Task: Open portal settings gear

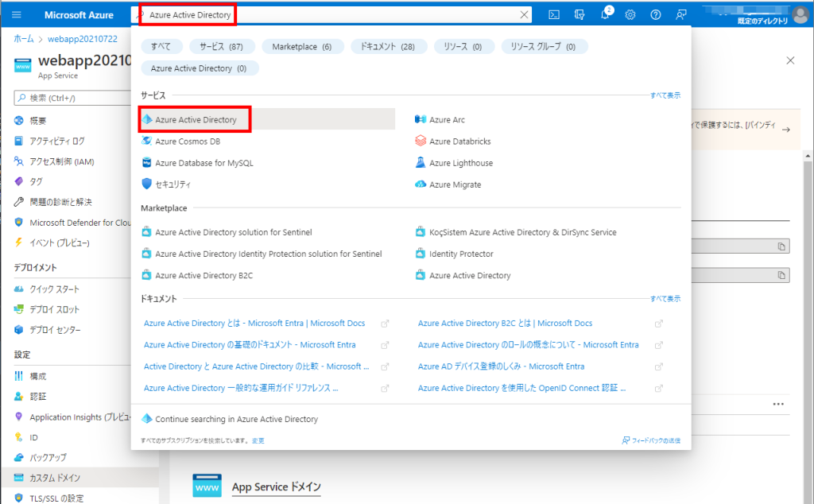Action: click(630, 14)
